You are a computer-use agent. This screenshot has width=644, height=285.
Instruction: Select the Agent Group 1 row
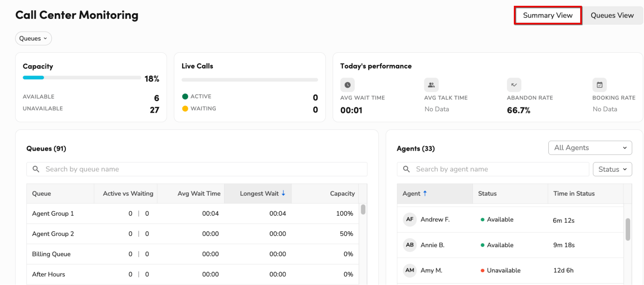(x=193, y=214)
